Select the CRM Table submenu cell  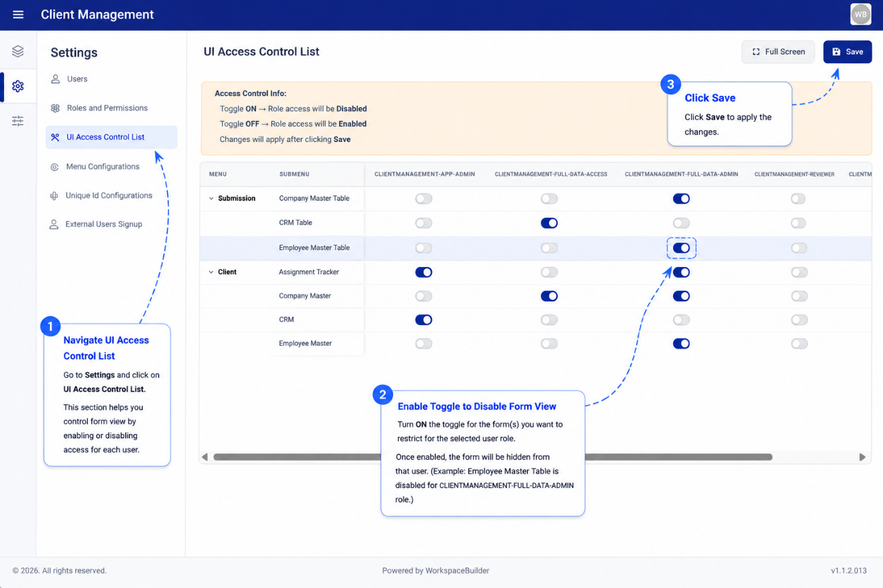pos(296,223)
